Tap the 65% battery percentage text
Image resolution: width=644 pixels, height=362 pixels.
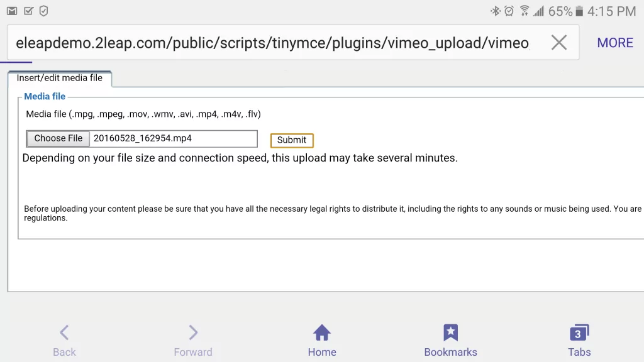point(560,11)
